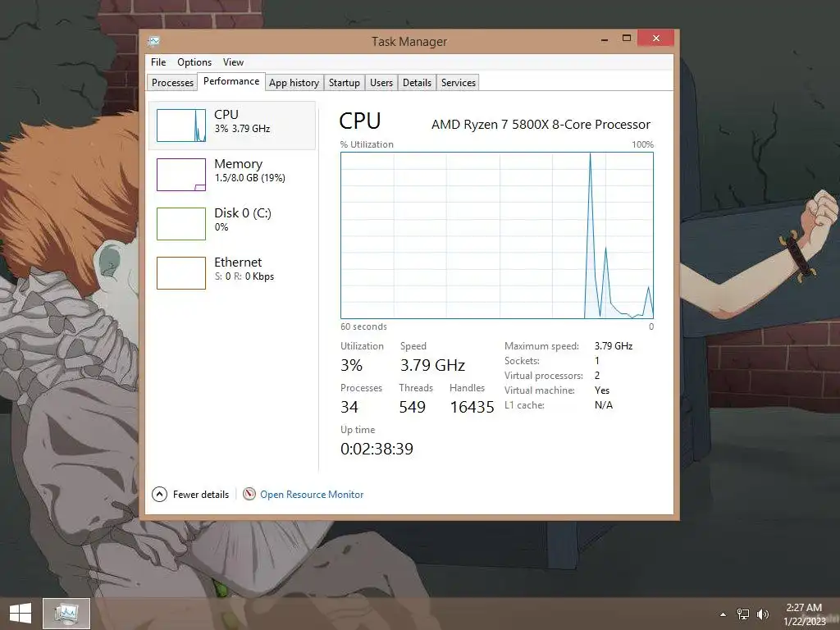Click the 60 seconds axis label

click(363, 326)
